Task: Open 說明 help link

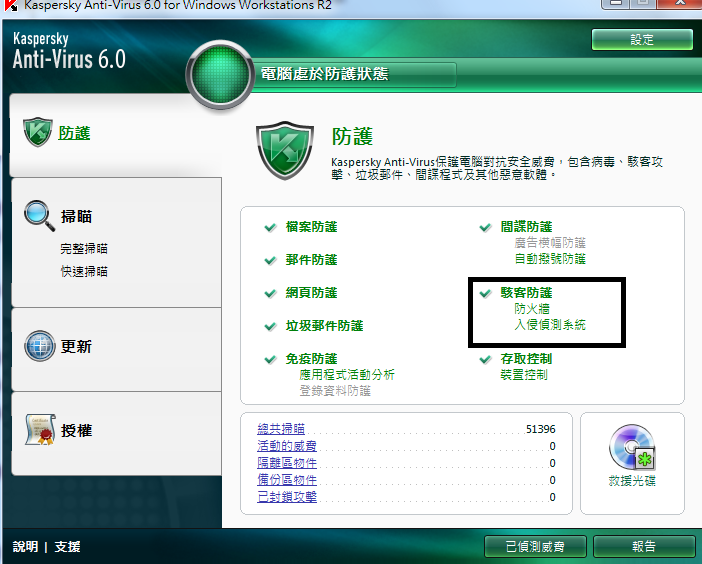Action: point(25,547)
